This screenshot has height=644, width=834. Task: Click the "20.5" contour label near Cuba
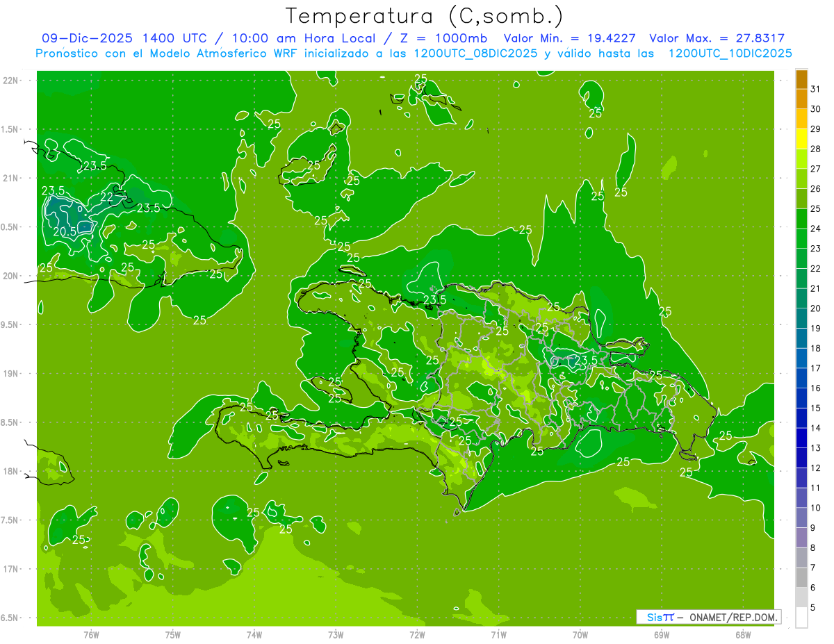[64, 232]
